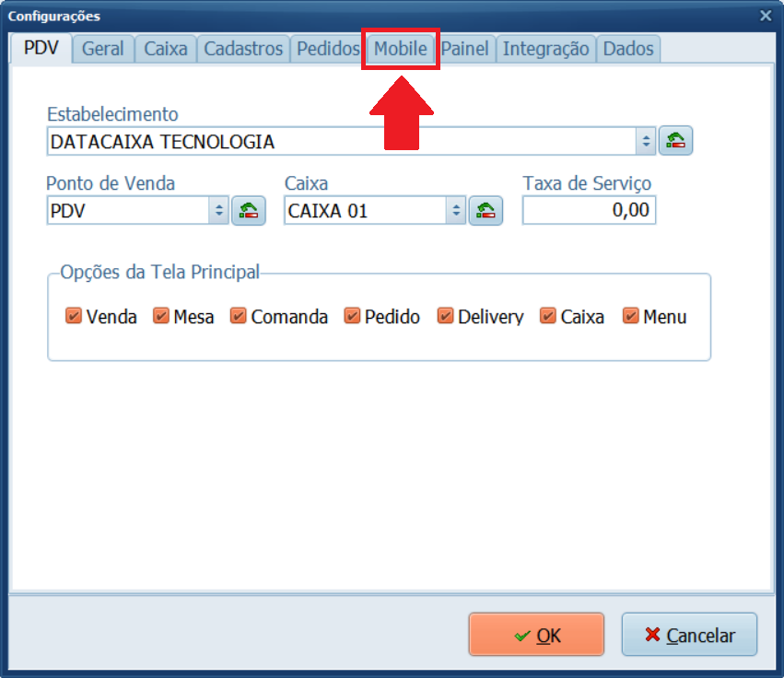Toggle the Pedido checkbox
Image resolution: width=784 pixels, height=678 pixels.
point(351,317)
